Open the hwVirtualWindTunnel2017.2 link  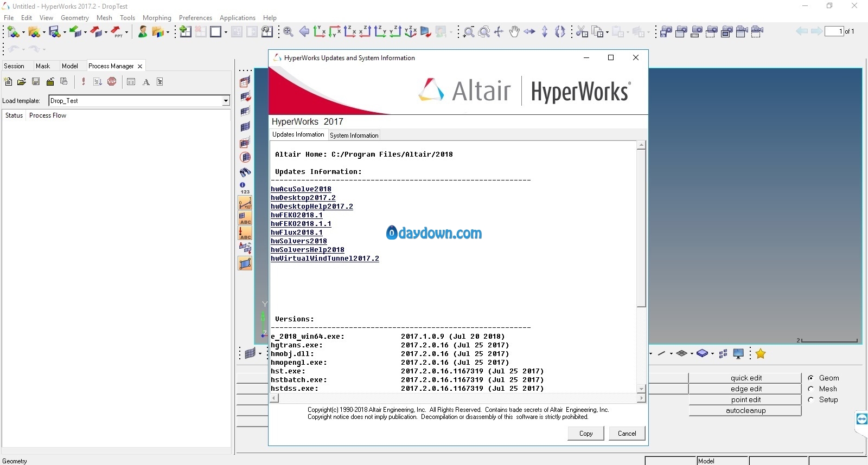(x=325, y=259)
